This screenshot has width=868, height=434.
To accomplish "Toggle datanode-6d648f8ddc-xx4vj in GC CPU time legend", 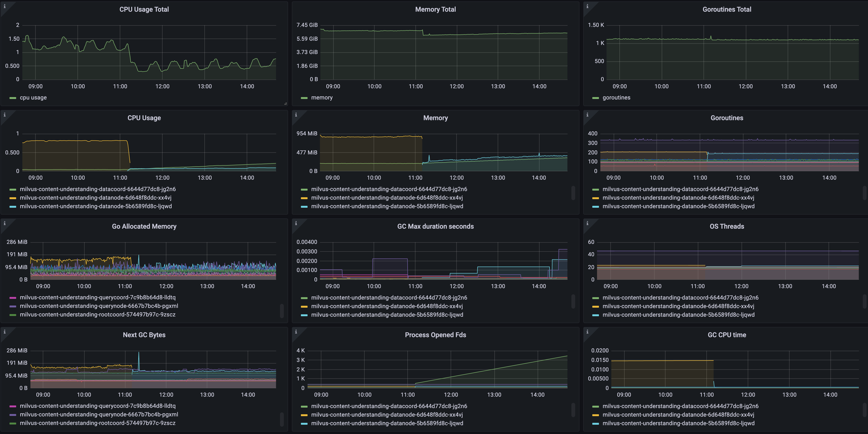I will tap(678, 415).
